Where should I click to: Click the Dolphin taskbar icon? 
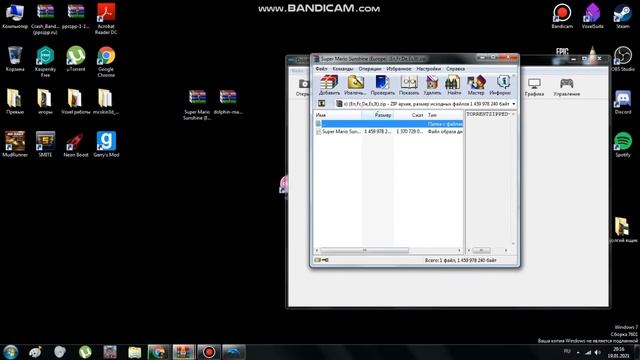(x=233, y=352)
